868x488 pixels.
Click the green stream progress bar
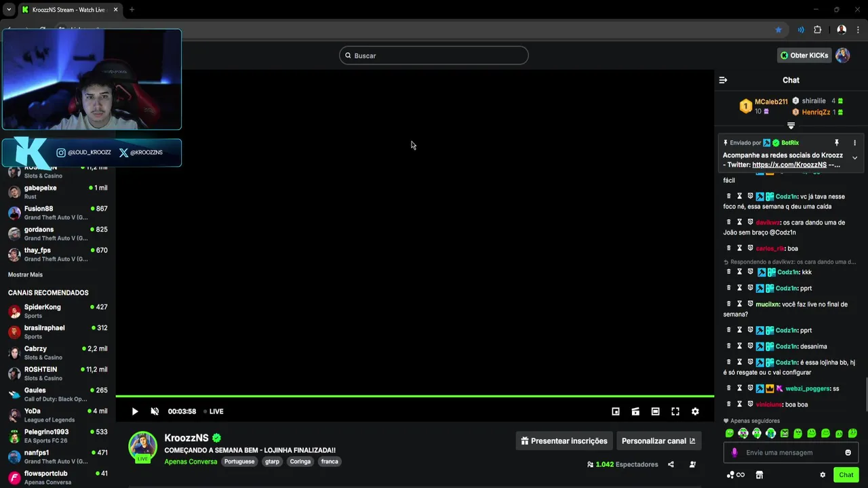(x=414, y=396)
